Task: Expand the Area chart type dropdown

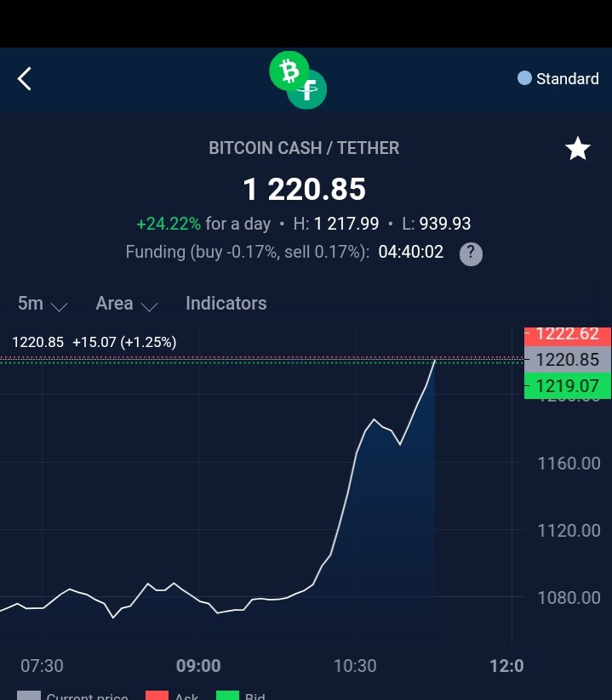Action: [x=127, y=304]
